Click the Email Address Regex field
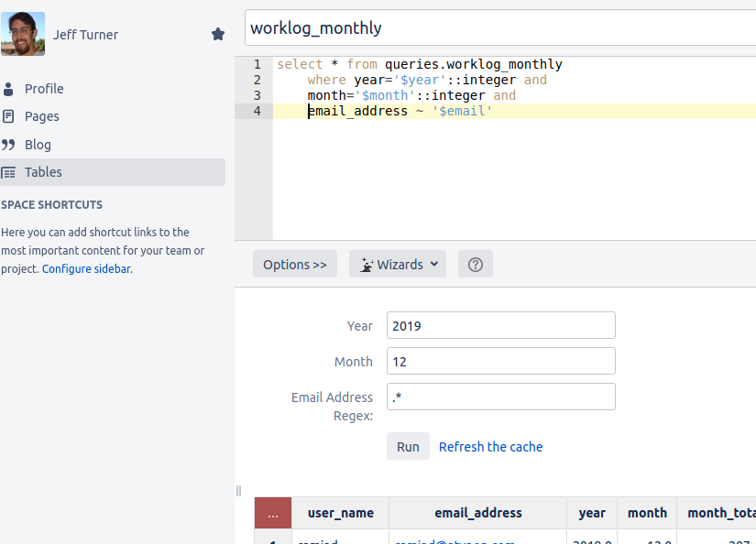 pyautogui.click(x=500, y=397)
